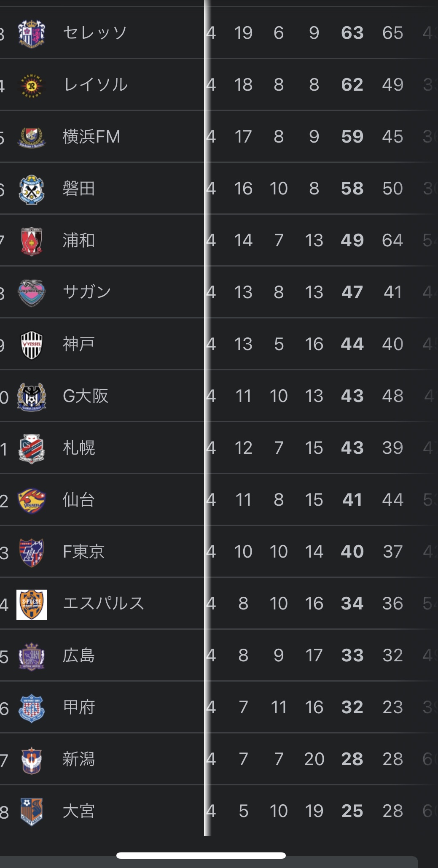Open the 新潟 team name
The height and width of the screenshot is (868, 438).
79,759
